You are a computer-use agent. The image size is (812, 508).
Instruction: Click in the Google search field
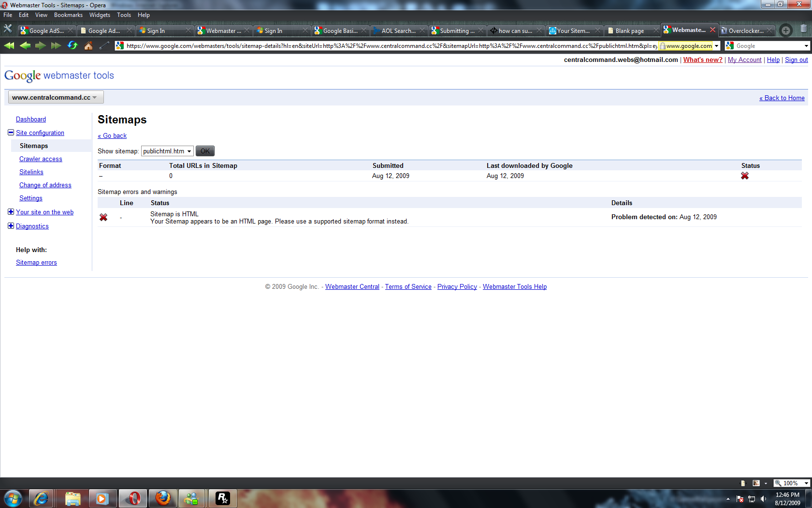pos(768,46)
